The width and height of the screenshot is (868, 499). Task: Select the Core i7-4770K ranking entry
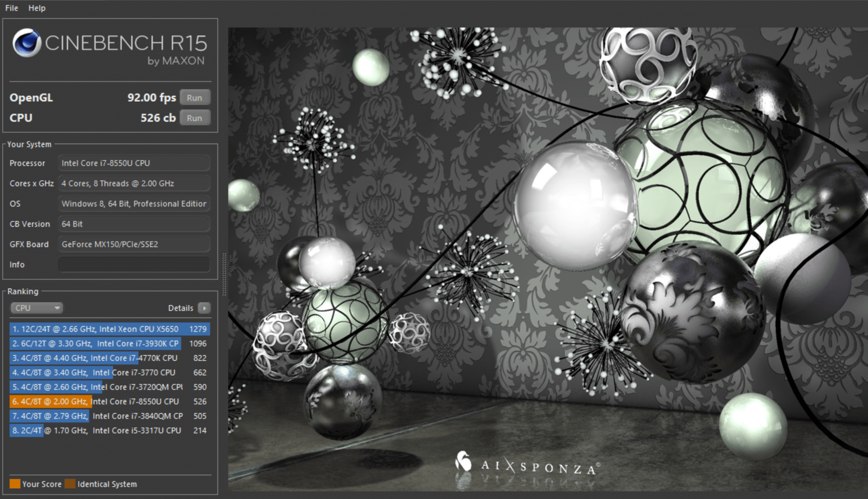point(109,358)
